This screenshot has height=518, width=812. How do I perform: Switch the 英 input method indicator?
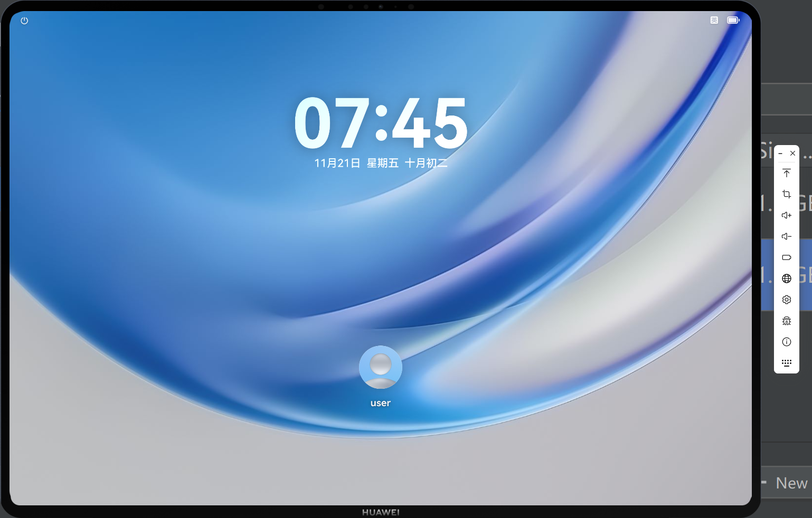click(714, 20)
